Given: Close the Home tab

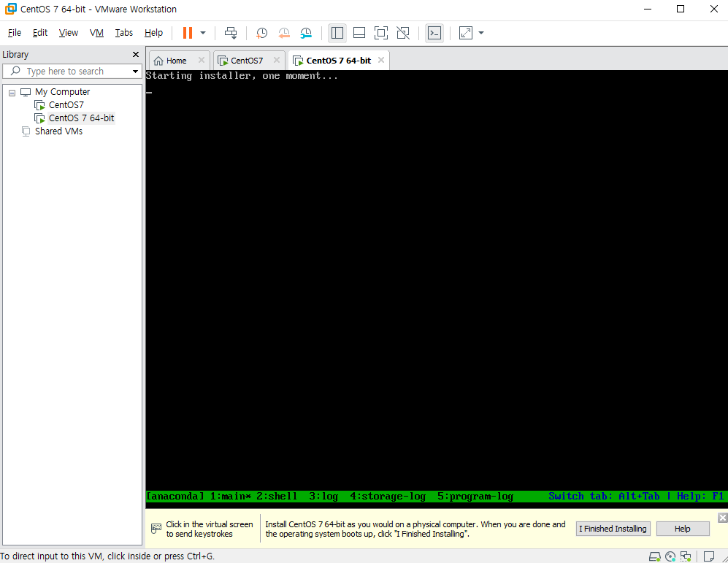Looking at the screenshot, I should click(x=201, y=60).
